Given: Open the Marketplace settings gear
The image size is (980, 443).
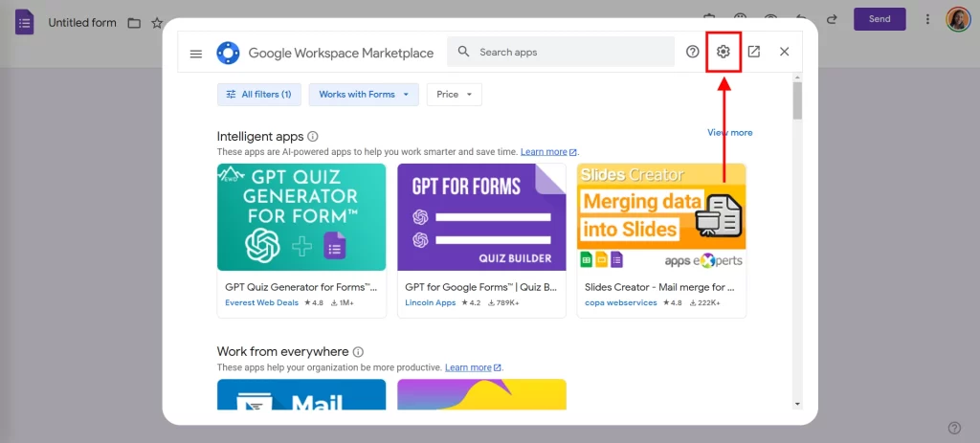Looking at the screenshot, I should (724, 52).
